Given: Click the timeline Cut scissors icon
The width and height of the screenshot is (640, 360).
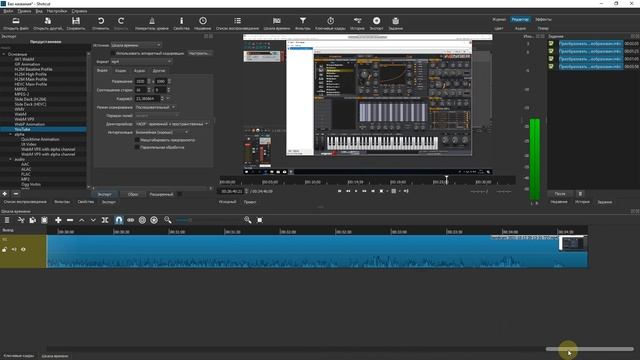Looking at the screenshot, I should 21,220.
